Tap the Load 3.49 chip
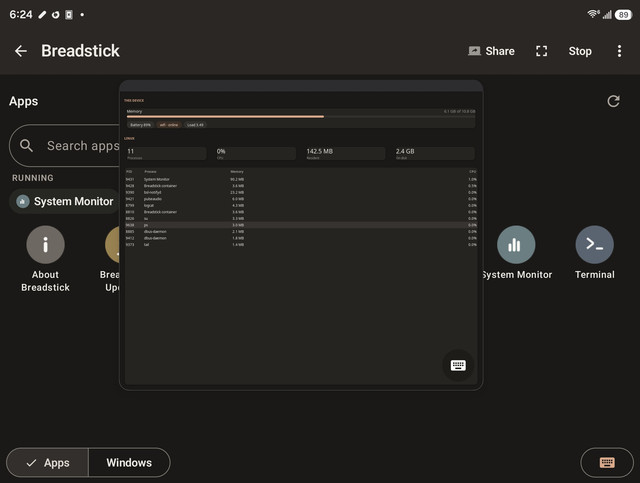 [x=195, y=125]
